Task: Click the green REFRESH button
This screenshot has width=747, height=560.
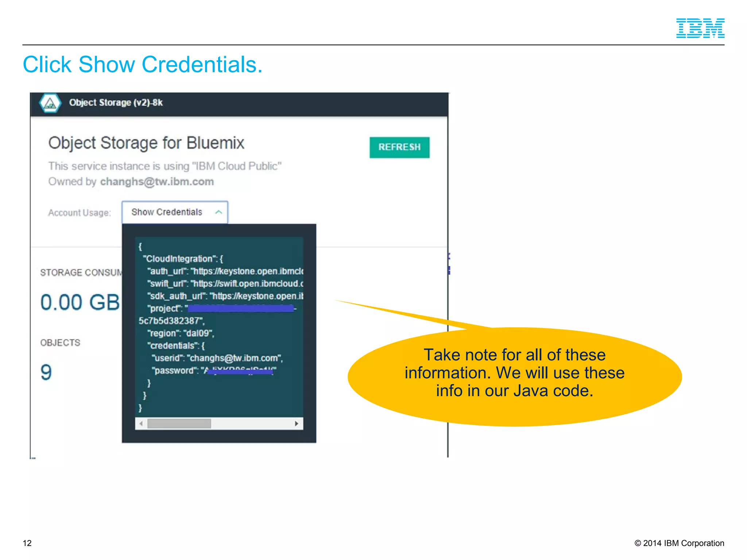Action: (x=399, y=147)
